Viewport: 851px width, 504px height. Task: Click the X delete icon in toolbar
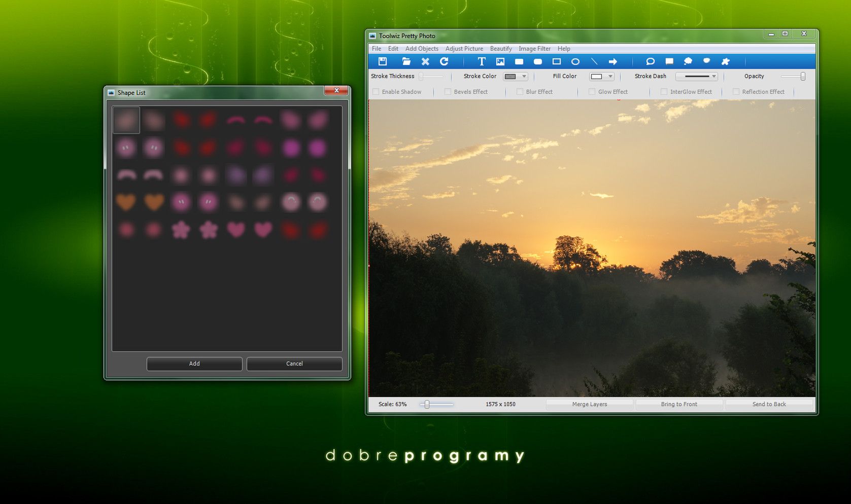tap(425, 61)
